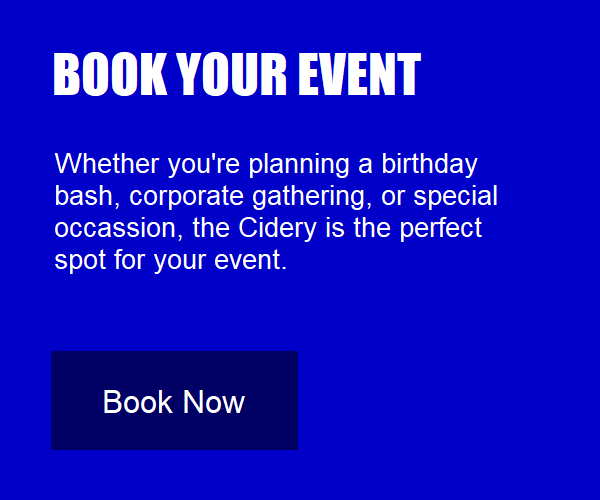Viewport: 600px width, 500px height.
Task: Click the dark navy button's left padding
Action: 77,400
